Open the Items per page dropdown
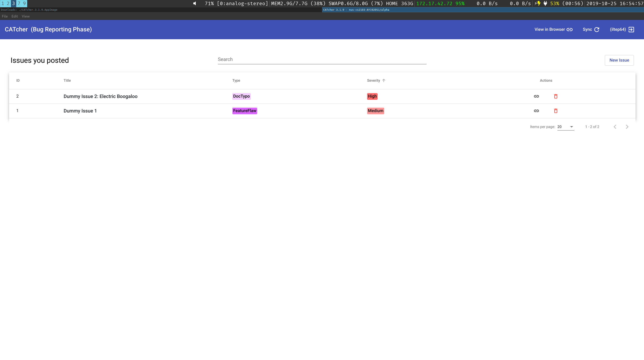The height and width of the screenshot is (360, 644). 565,127
